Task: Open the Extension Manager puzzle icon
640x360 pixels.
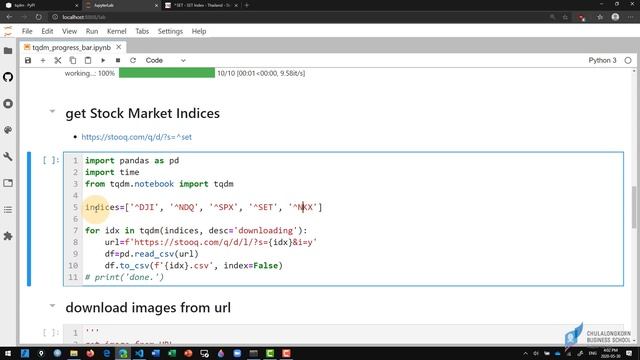Action: point(8,236)
